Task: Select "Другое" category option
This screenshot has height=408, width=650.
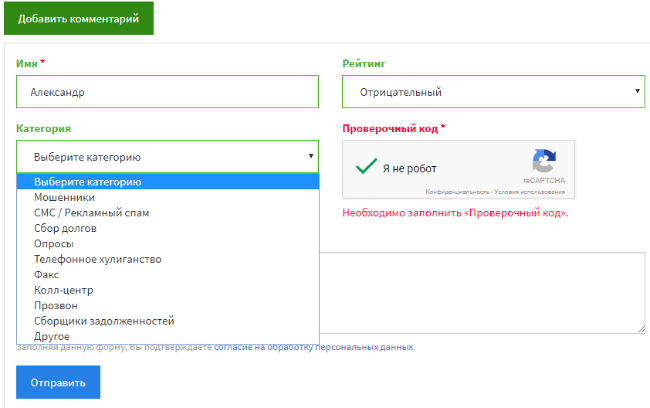Action: 52,336
